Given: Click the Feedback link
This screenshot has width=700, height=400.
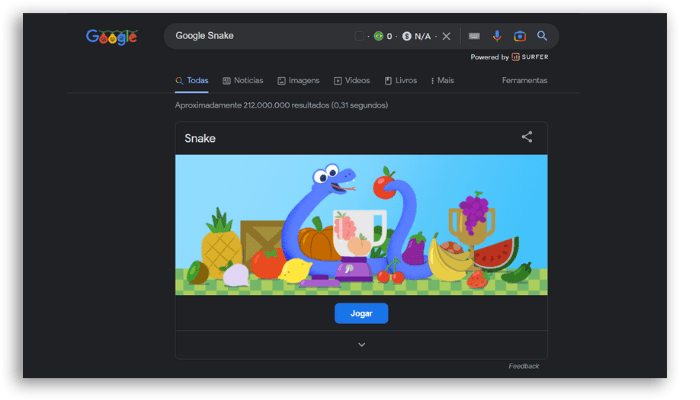Looking at the screenshot, I should pyautogui.click(x=524, y=366).
